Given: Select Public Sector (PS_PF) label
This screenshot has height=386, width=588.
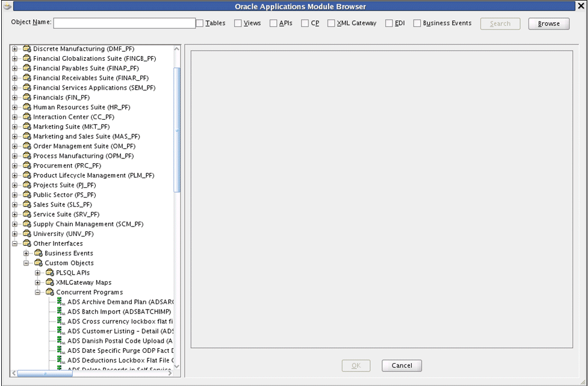Looking at the screenshot, I should pyautogui.click(x=64, y=195).
